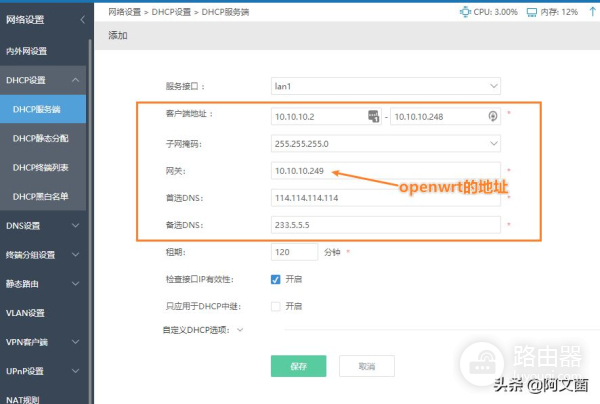Click DHCP设置 breadcrumb link
Image resolution: width=600 pixels, height=404 pixels.
pos(171,12)
